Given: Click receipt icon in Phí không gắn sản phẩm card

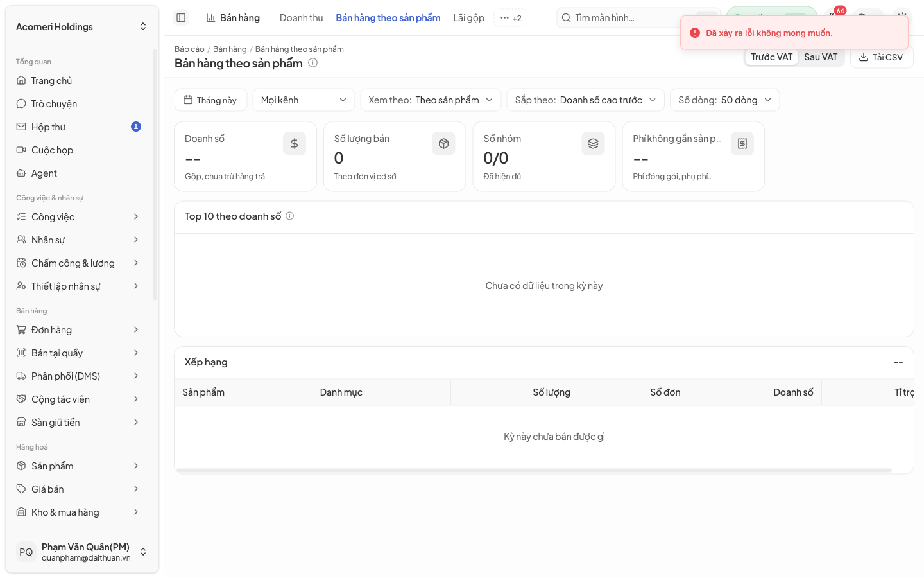Looking at the screenshot, I should 742,144.
